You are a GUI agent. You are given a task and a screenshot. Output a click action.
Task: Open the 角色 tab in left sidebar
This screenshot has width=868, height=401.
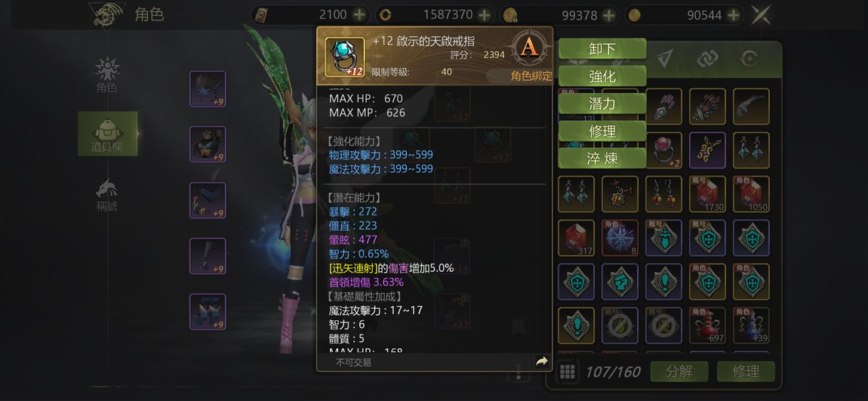coord(107,75)
